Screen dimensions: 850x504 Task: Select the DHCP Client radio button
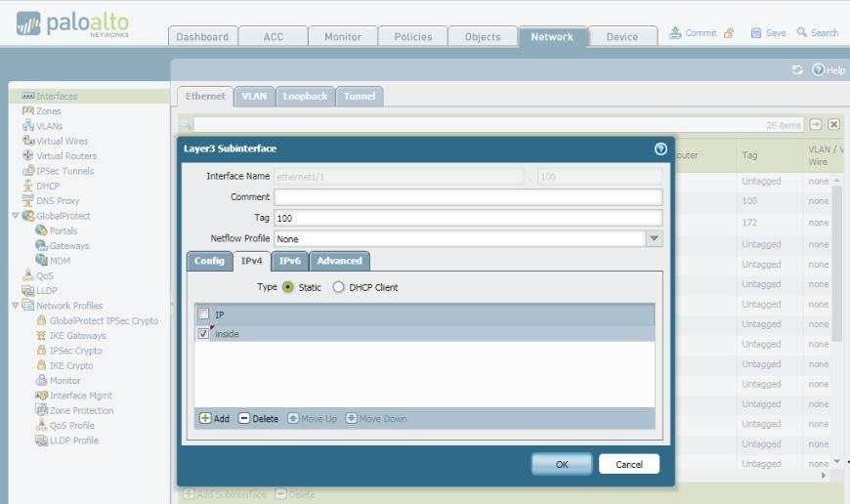(x=339, y=287)
